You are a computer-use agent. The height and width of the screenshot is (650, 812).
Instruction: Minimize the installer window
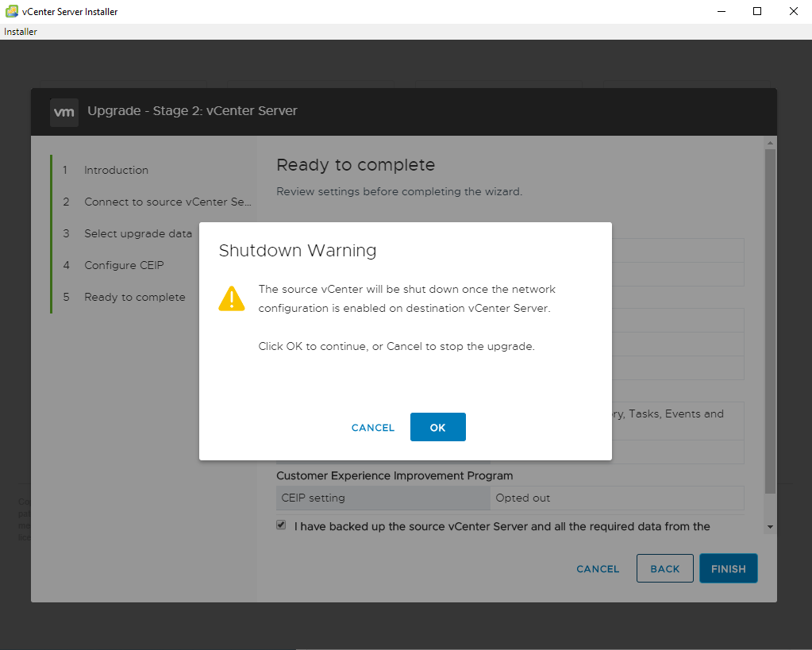(722, 11)
